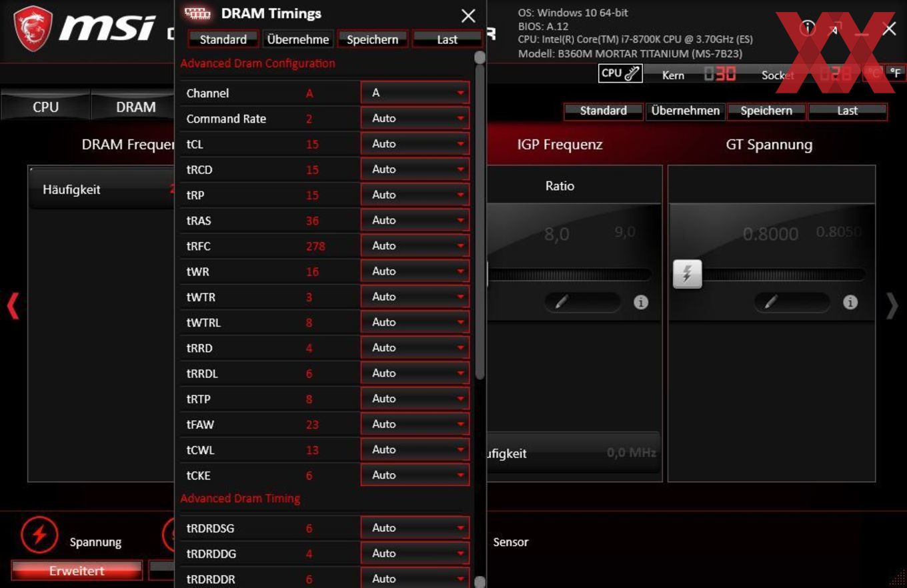
Task: Show info for GT Spannung
Action: [850, 302]
